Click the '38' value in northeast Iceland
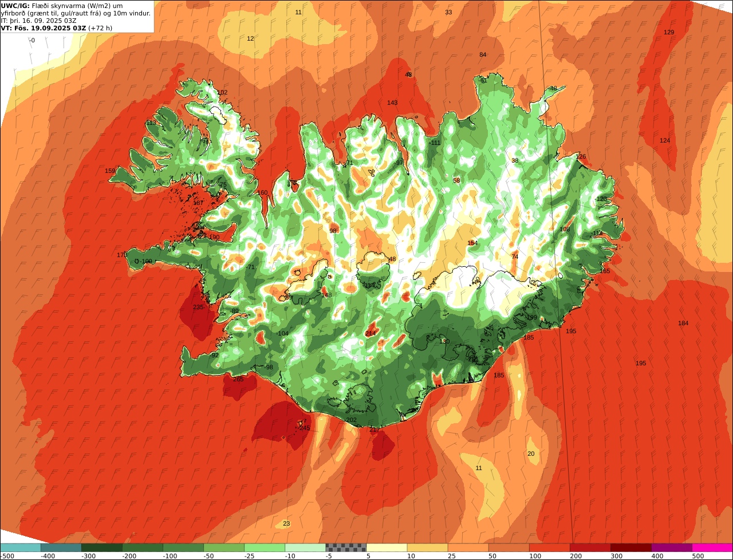Image resolution: width=733 pixels, height=560 pixels. (515, 161)
